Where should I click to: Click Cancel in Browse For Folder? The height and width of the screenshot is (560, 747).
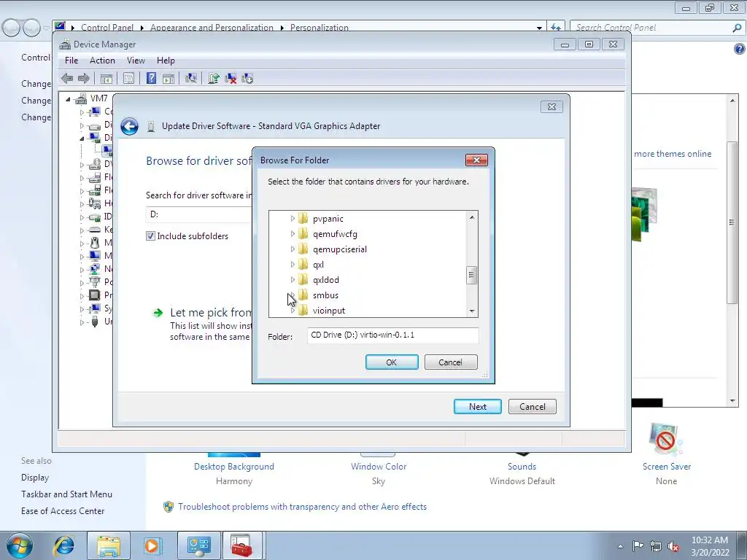[450, 362]
